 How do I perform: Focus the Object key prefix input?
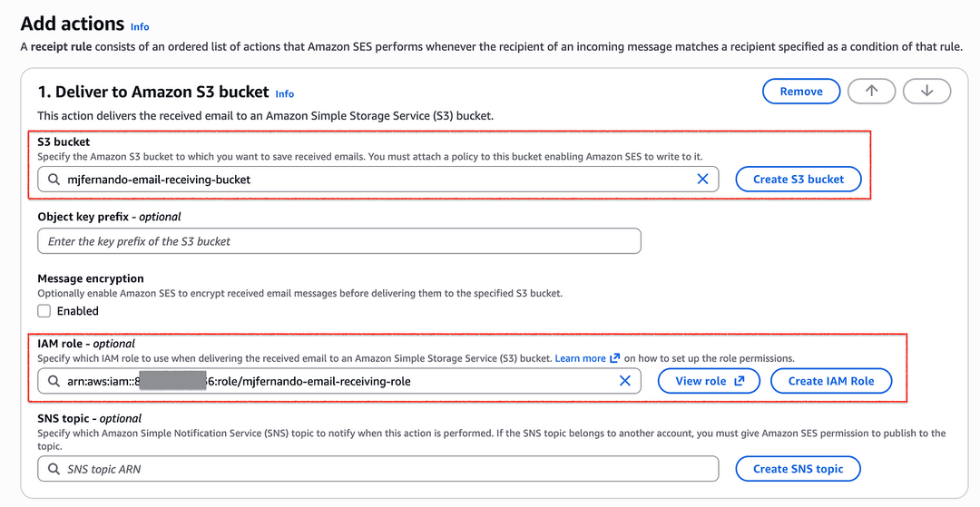(339, 241)
